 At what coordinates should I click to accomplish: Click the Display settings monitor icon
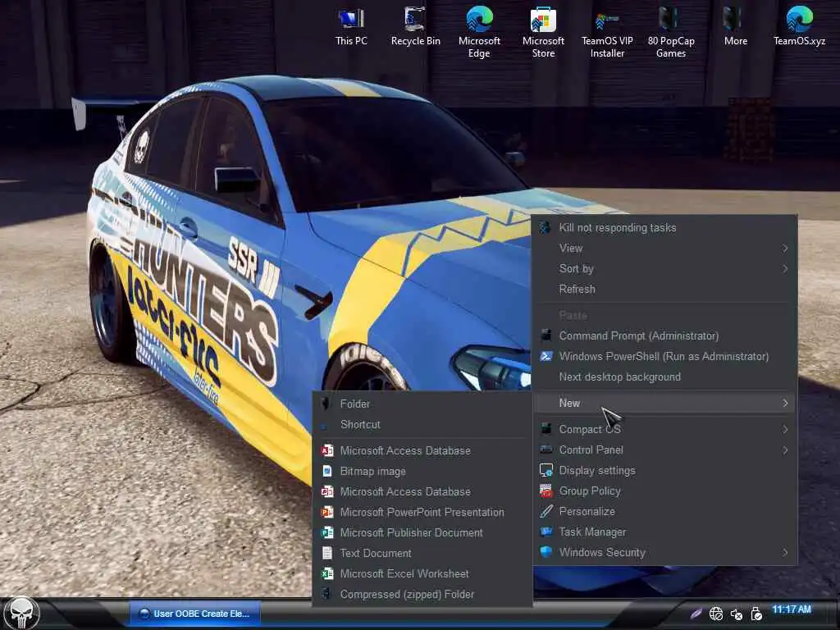(546, 470)
